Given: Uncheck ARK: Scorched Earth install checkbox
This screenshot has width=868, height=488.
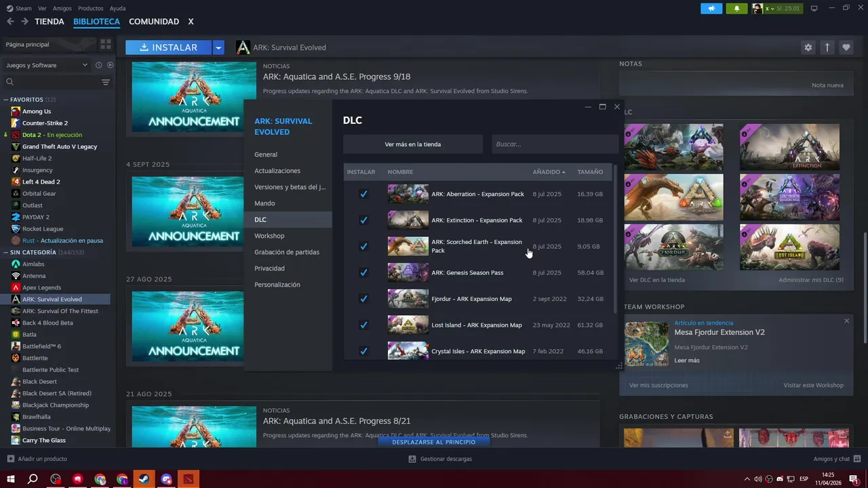Looking at the screenshot, I should click(x=363, y=246).
